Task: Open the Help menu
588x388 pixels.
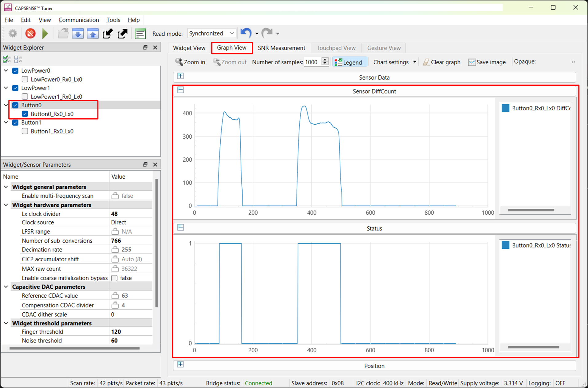Action: click(133, 20)
